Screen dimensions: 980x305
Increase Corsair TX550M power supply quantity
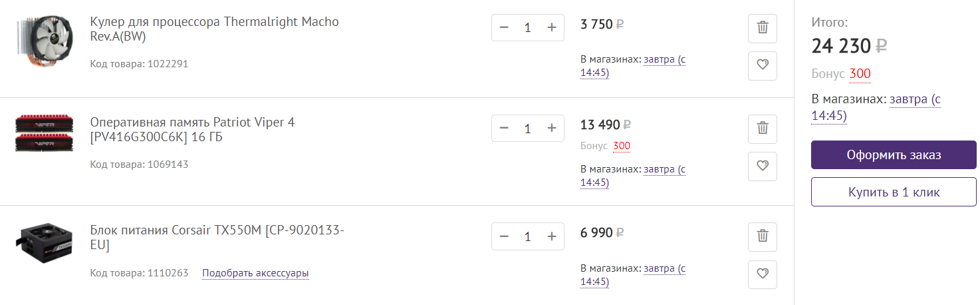(551, 236)
